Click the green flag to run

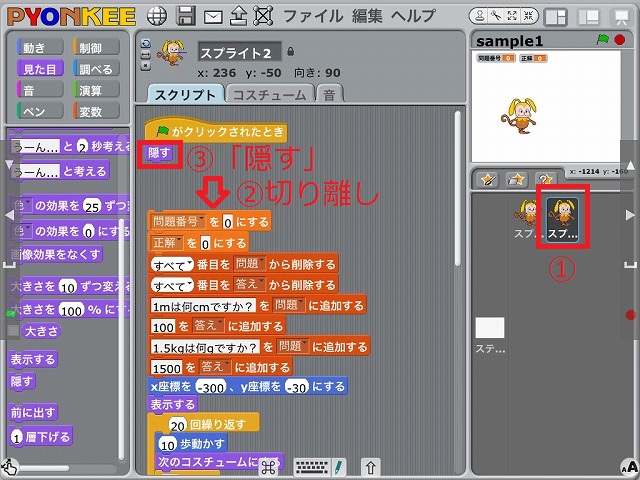602,40
